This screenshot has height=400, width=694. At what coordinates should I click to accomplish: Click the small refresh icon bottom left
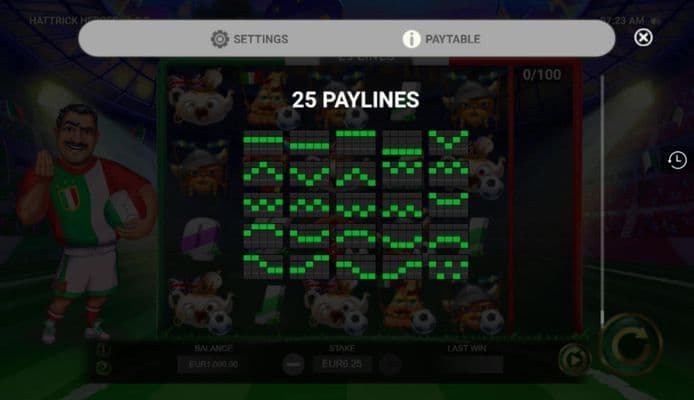pos(103,367)
